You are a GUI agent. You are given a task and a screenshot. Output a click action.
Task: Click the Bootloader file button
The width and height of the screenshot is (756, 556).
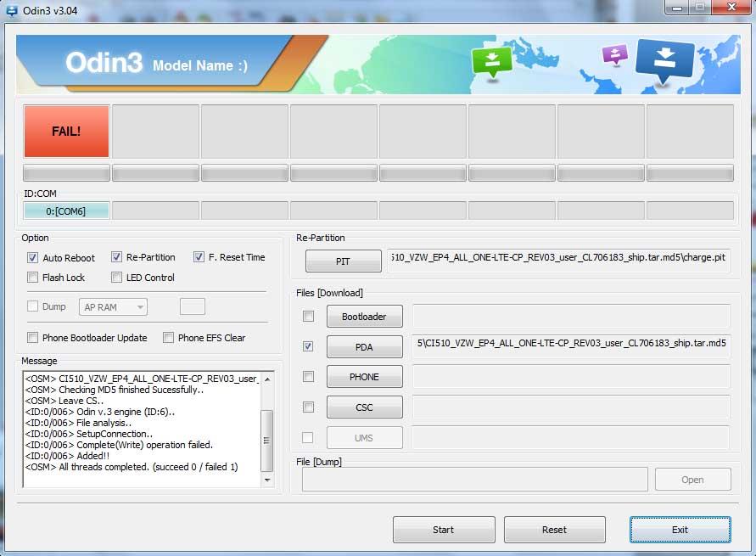(x=364, y=317)
